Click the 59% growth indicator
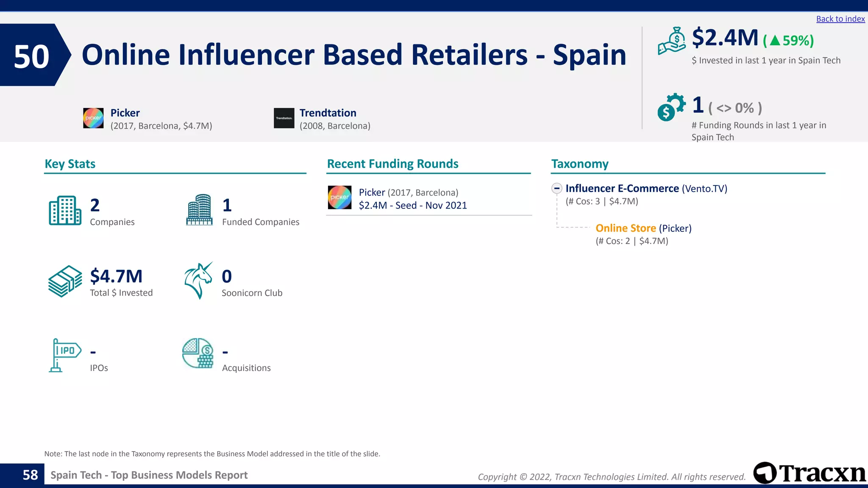The image size is (868, 488). pos(788,41)
